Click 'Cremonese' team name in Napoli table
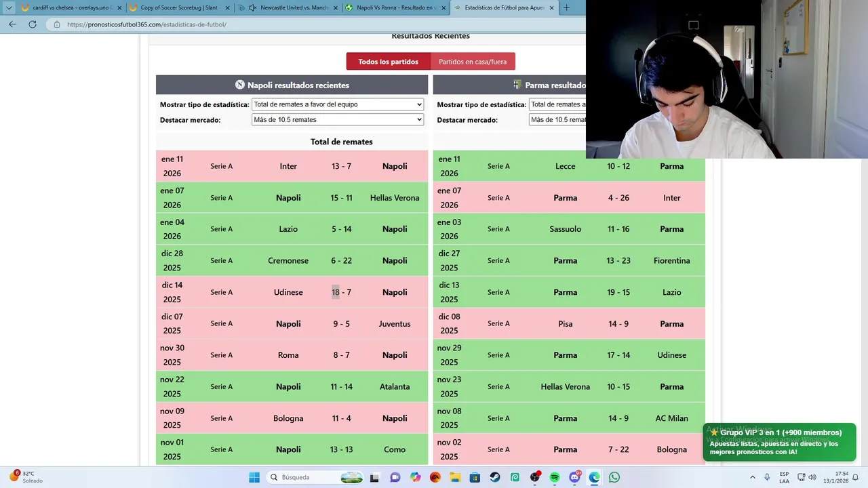 (288, 260)
